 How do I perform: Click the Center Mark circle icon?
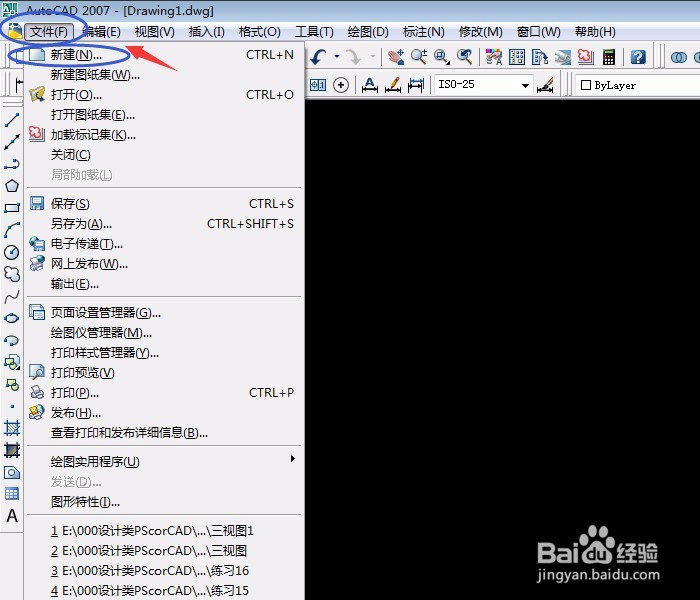pos(341,85)
